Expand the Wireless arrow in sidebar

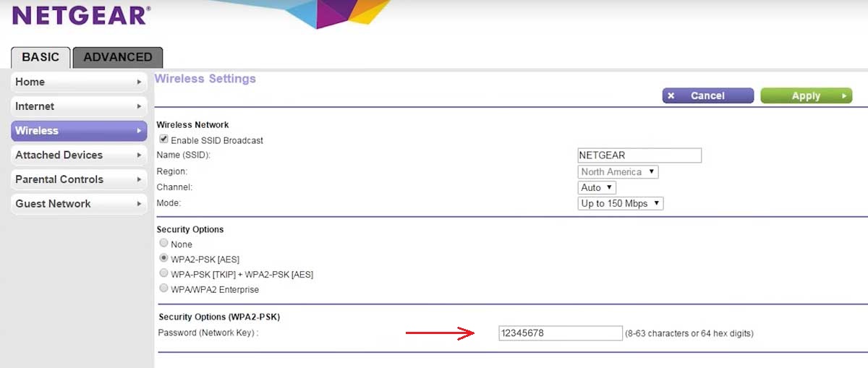[x=139, y=131]
